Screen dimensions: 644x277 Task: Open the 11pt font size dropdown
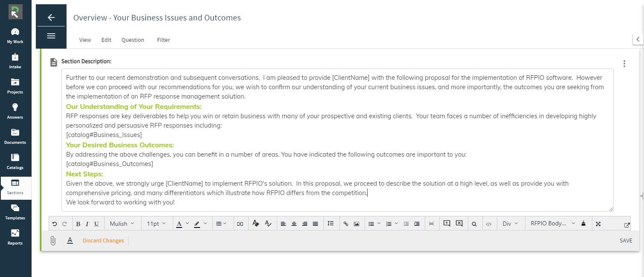pos(157,224)
